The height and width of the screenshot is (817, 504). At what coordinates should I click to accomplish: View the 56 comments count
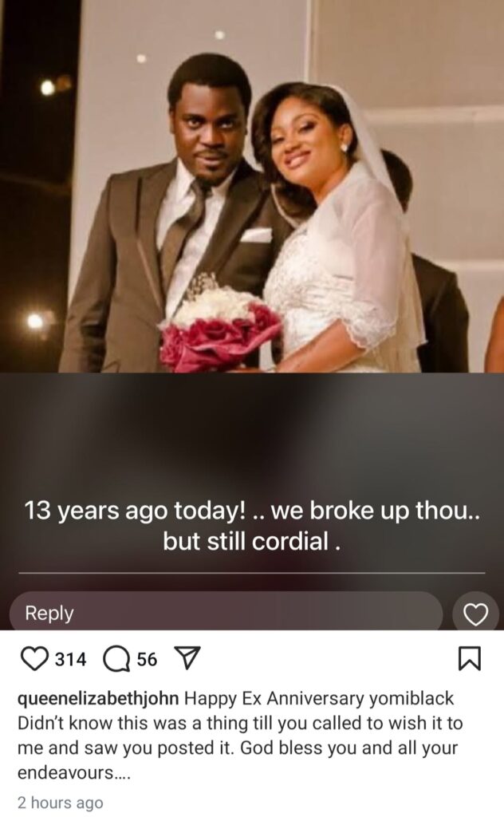point(147,660)
